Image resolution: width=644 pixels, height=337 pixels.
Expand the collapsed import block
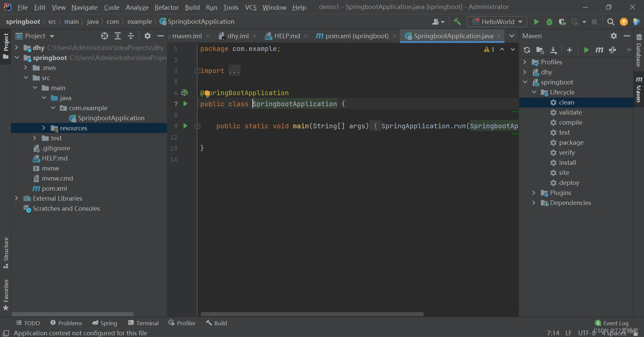click(x=198, y=71)
